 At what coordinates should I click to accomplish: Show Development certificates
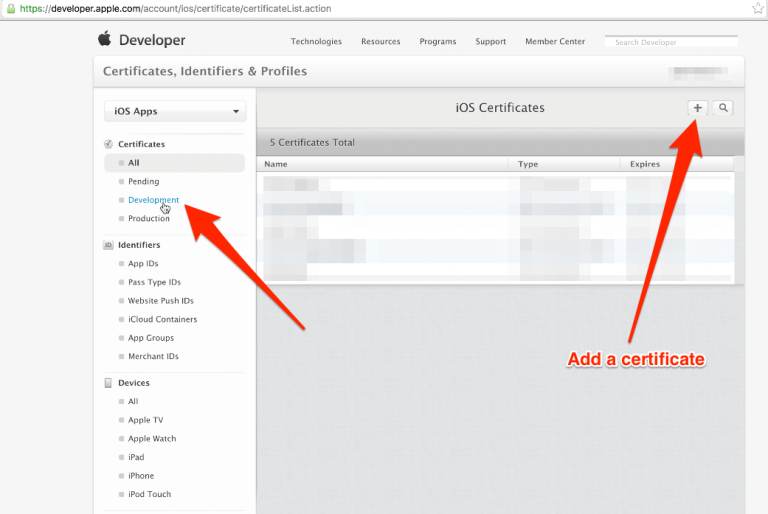click(x=153, y=200)
